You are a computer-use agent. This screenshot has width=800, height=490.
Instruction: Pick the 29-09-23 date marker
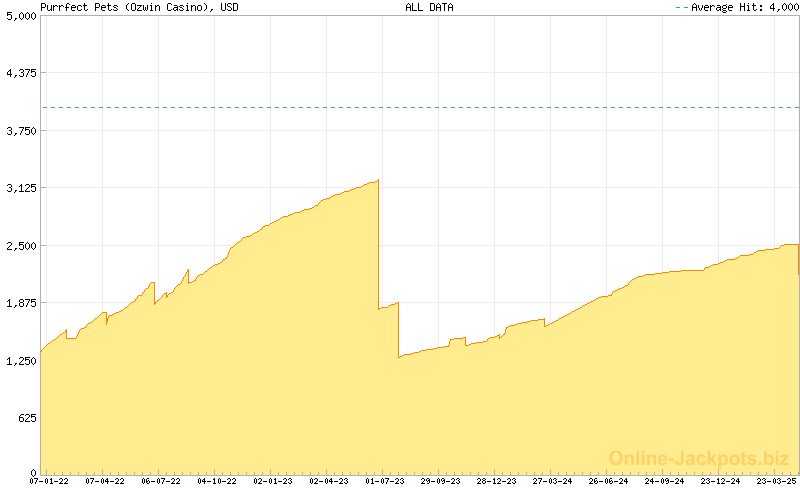tap(441, 481)
